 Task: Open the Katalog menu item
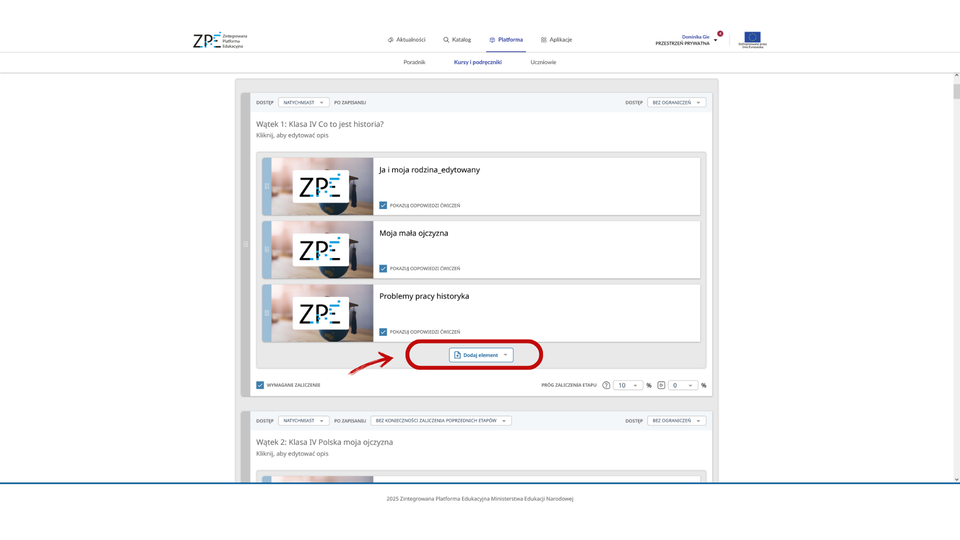coord(457,40)
